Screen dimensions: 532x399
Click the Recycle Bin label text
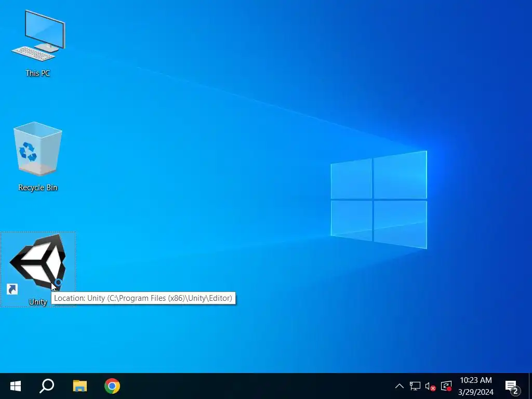coord(37,187)
